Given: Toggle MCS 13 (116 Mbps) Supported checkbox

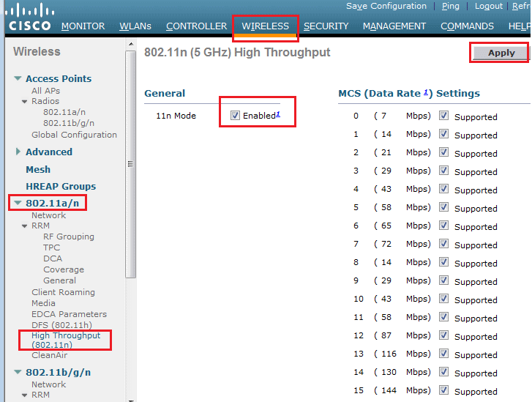Looking at the screenshot, I should click(x=443, y=354).
